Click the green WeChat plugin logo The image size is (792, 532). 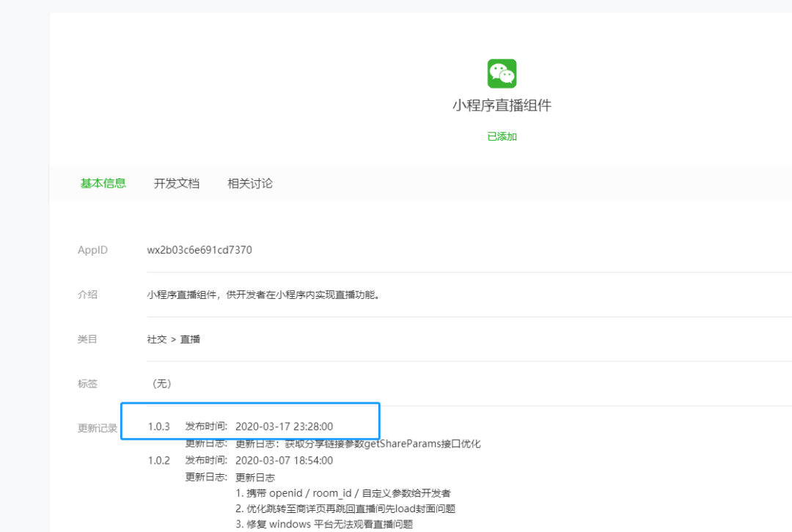(x=502, y=74)
